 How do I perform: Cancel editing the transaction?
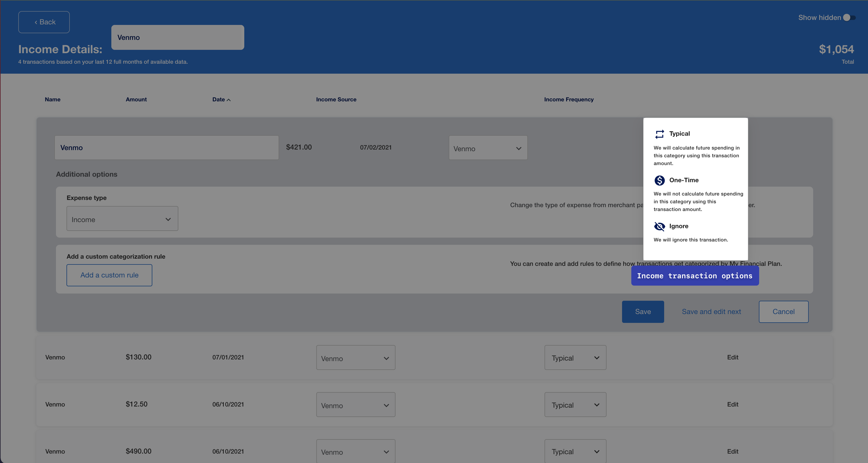784,312
